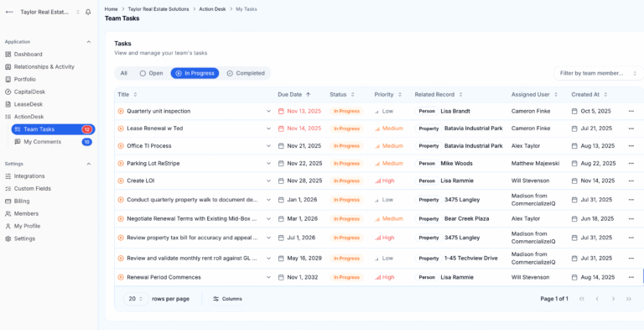Select Team Tasks sidebar item
The height and width of the screenshot is (330, 644).
point(54,129)
